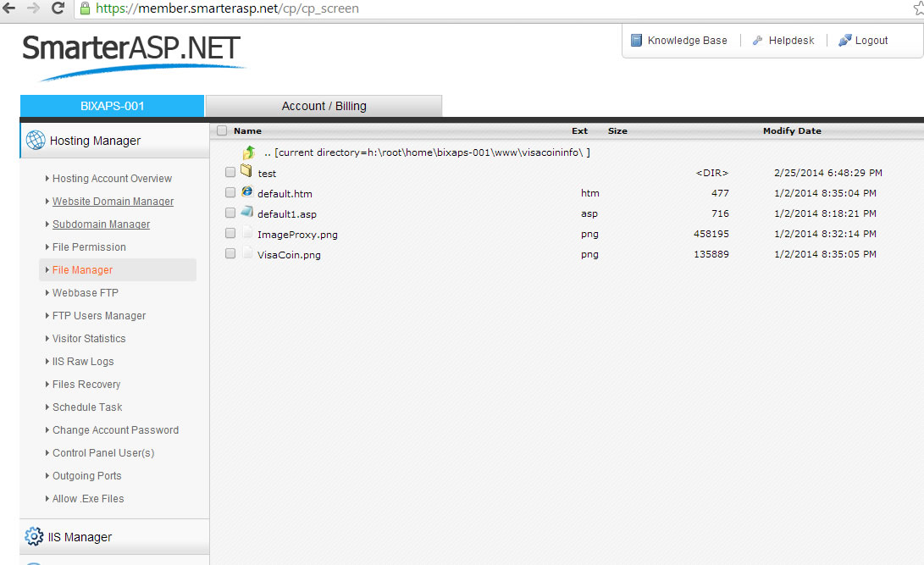Click the VisaCoin.png blank file icon
The width and height of the screenshot is (924, 565).
click(x=247, y=252)
